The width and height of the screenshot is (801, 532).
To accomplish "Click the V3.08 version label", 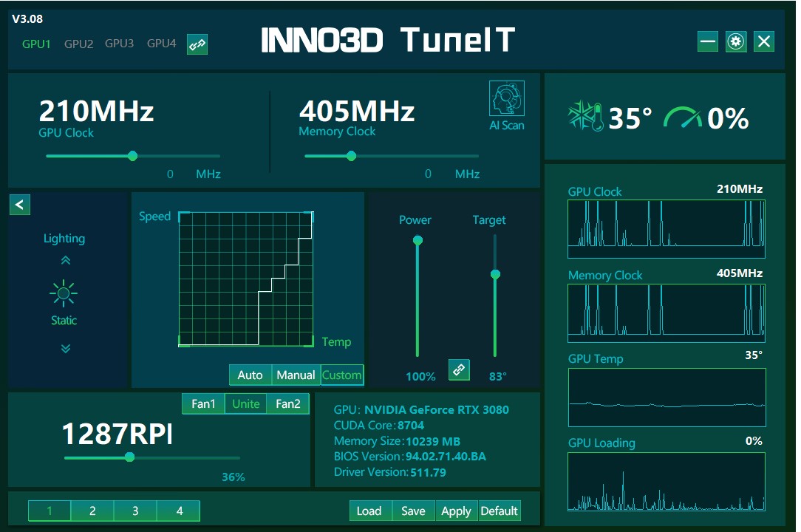I will [27, 19].
